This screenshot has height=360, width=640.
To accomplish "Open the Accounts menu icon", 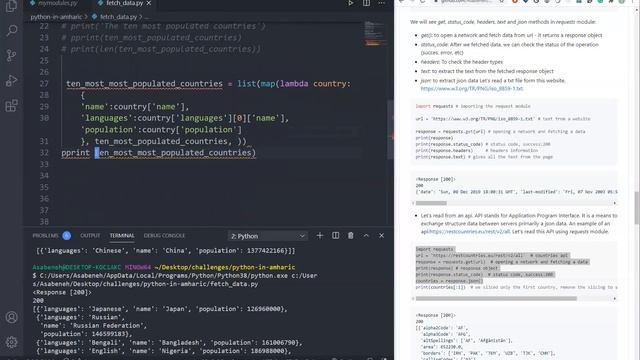I will point(11,317).
